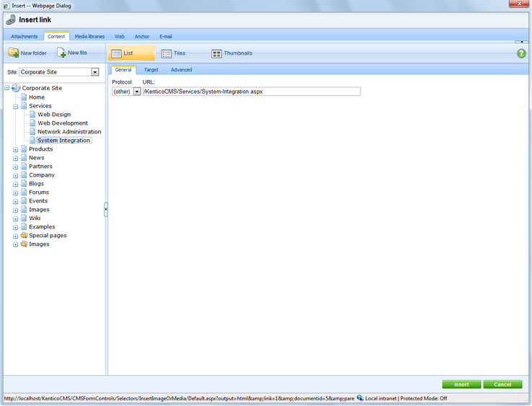Click the vertical panel splitter handle

pos(106,209)
